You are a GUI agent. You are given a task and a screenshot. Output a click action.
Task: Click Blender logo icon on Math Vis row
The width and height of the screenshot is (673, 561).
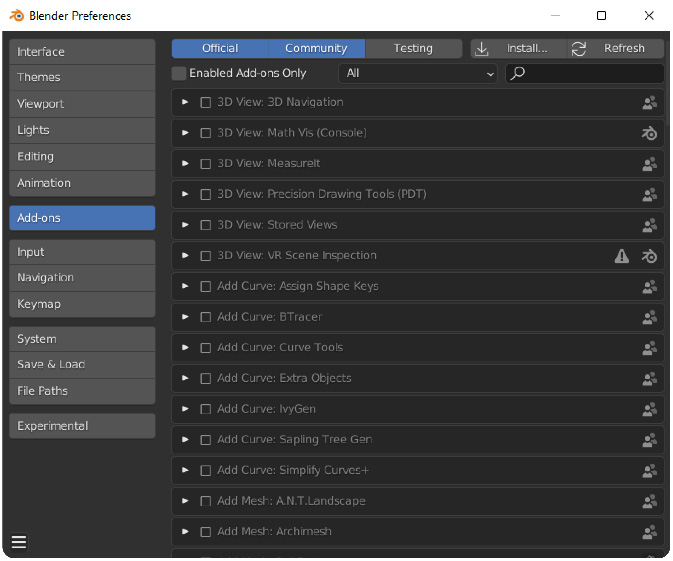click(649, 133)
